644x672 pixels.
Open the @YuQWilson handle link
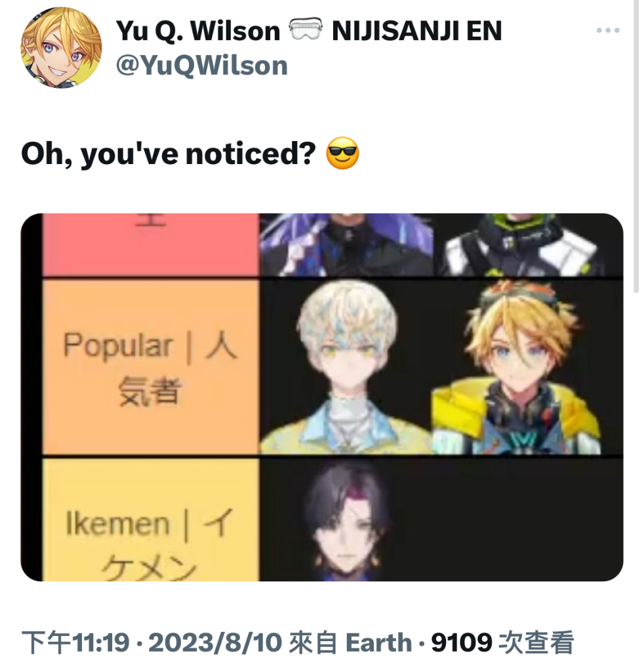click(x=202, y=66)
